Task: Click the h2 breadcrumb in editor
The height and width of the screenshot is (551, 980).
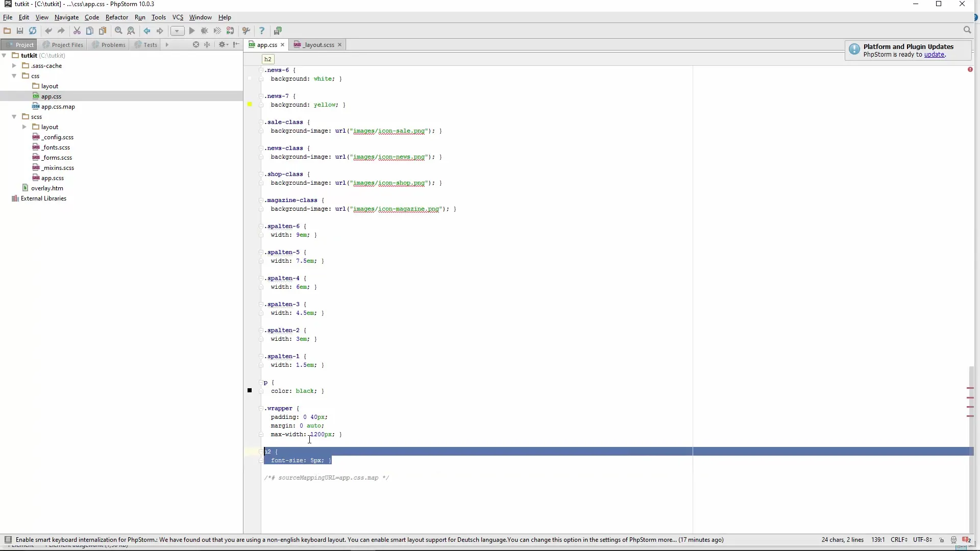Action: (x=268, y=59)
